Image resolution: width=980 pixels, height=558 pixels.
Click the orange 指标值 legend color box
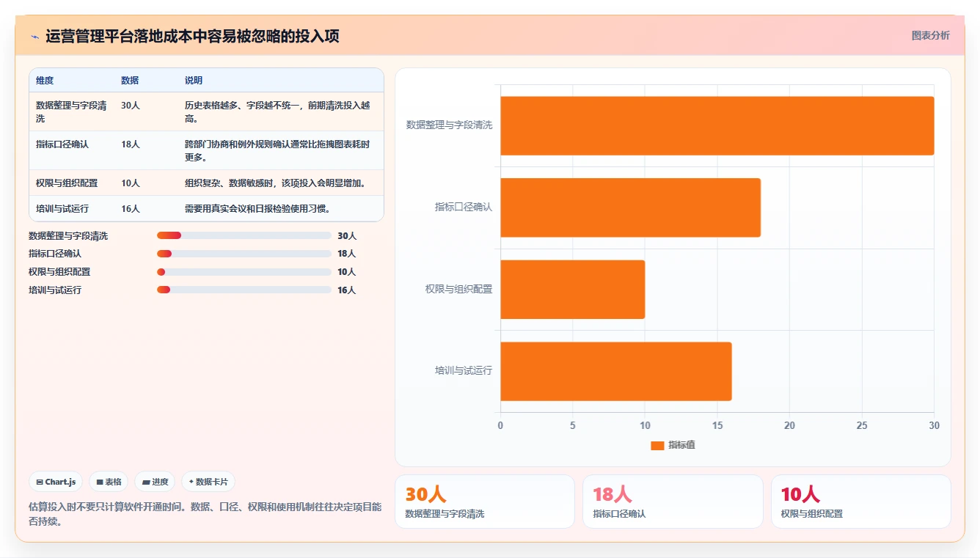tap(657, 445)
